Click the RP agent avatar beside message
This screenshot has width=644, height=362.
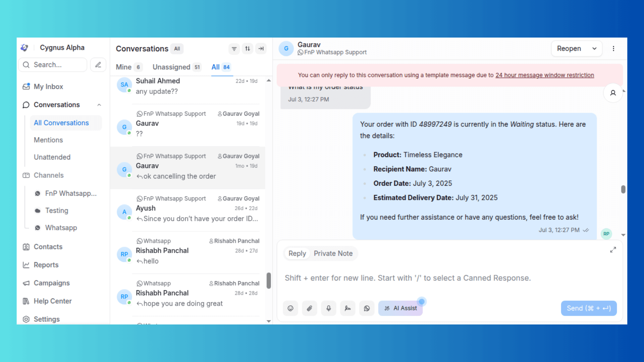pyautogui.click(x=606, y=234)
